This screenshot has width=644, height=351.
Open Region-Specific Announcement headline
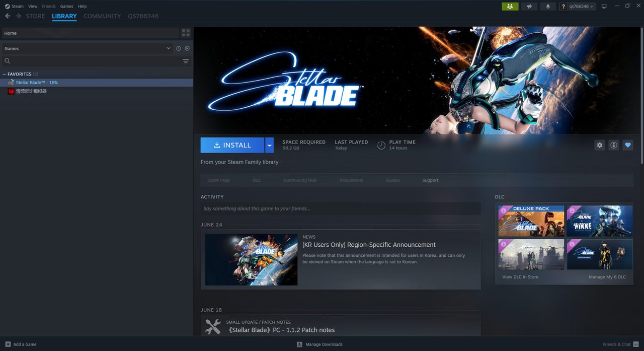click(369, 245)
